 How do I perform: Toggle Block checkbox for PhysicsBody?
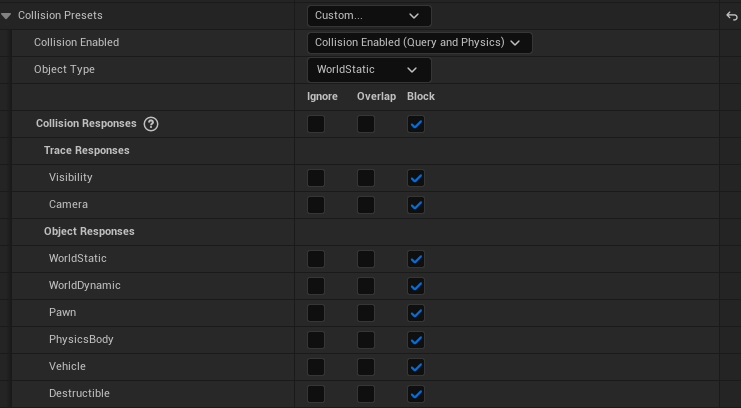click(x=416, y=339)
